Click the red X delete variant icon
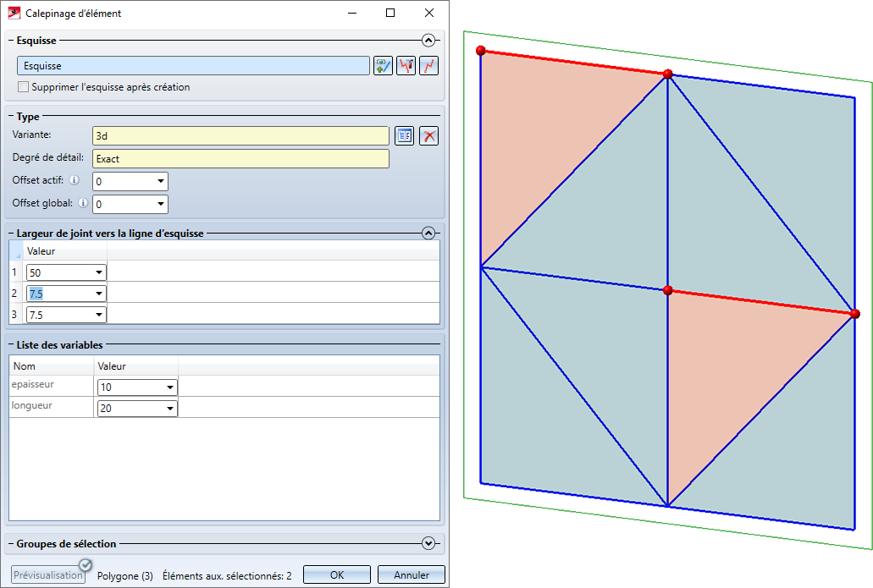The height and width of the screenshot is (588, 873). pos(429,136)
